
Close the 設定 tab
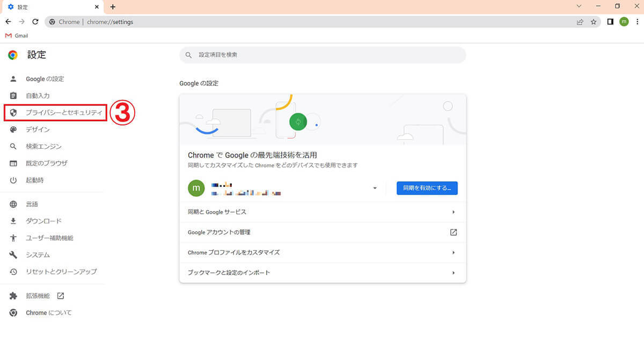[97, 7]
